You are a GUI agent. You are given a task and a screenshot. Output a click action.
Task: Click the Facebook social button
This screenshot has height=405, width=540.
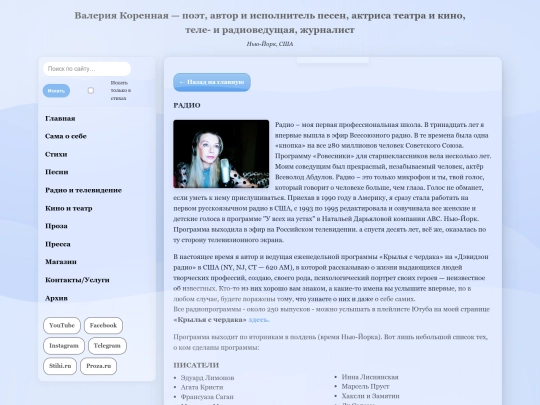[x=103, y=325]
